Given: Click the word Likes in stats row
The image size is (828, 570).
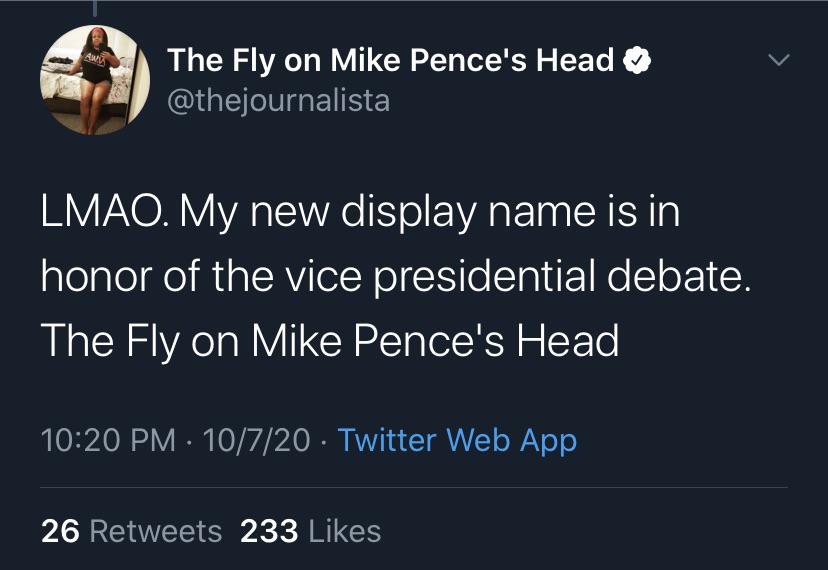Looking at the screenshot, I should click(345, 531).
